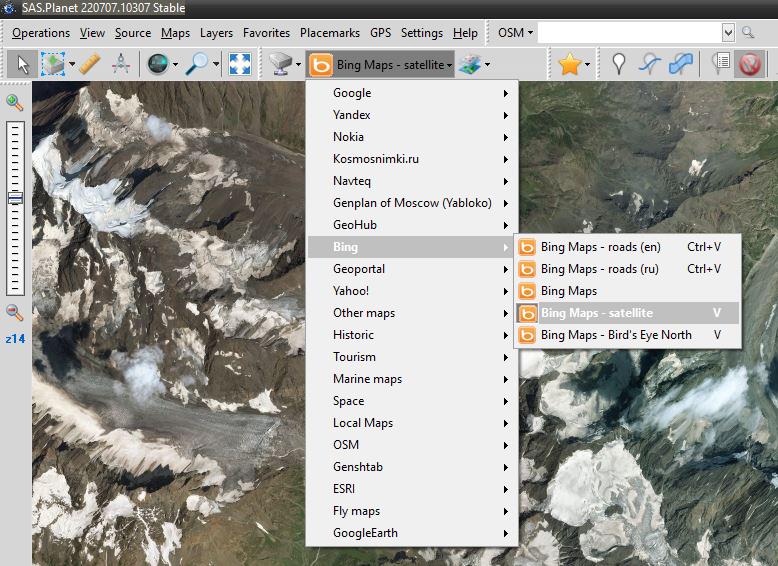This screenshot has height=566, width=778.
Task: Open the Placemarks menu
Action: pyautogui.click(x=330, y=33)
